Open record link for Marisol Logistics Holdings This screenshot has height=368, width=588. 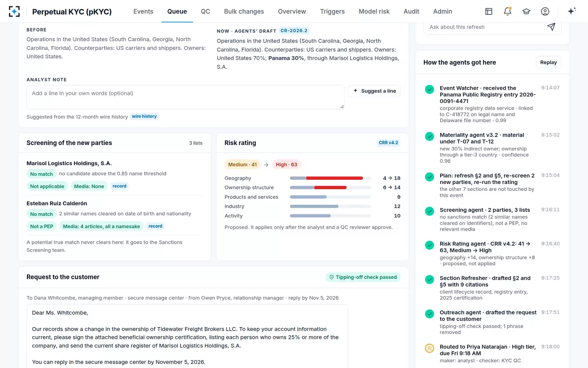pos(120,186)
